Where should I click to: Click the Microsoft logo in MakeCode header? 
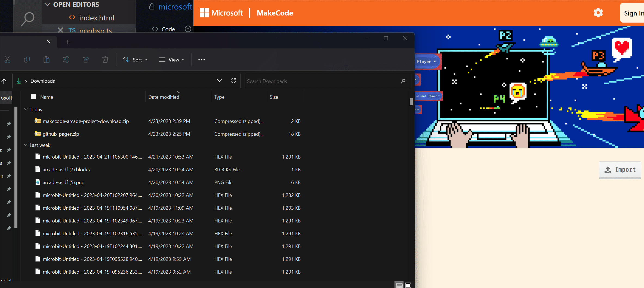pos(221,13)
